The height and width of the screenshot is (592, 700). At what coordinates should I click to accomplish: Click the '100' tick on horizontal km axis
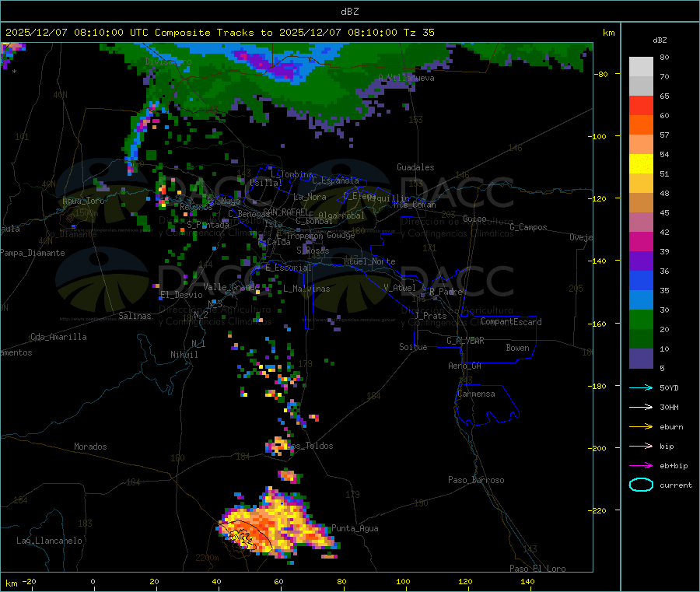(403, 581)
